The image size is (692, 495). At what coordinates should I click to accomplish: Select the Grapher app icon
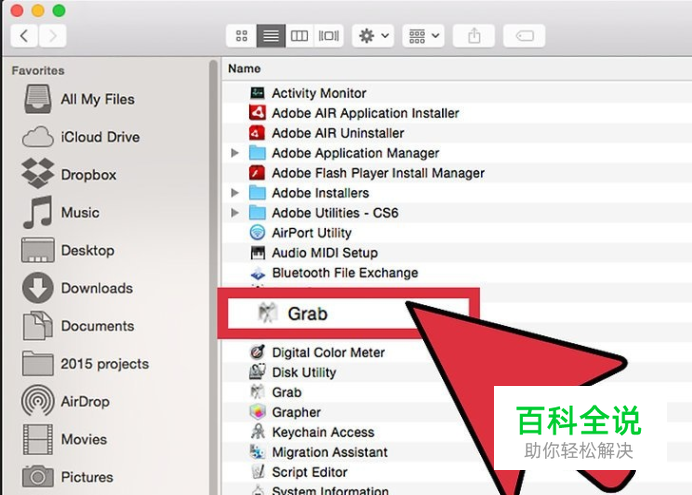(x=258, y=412)
